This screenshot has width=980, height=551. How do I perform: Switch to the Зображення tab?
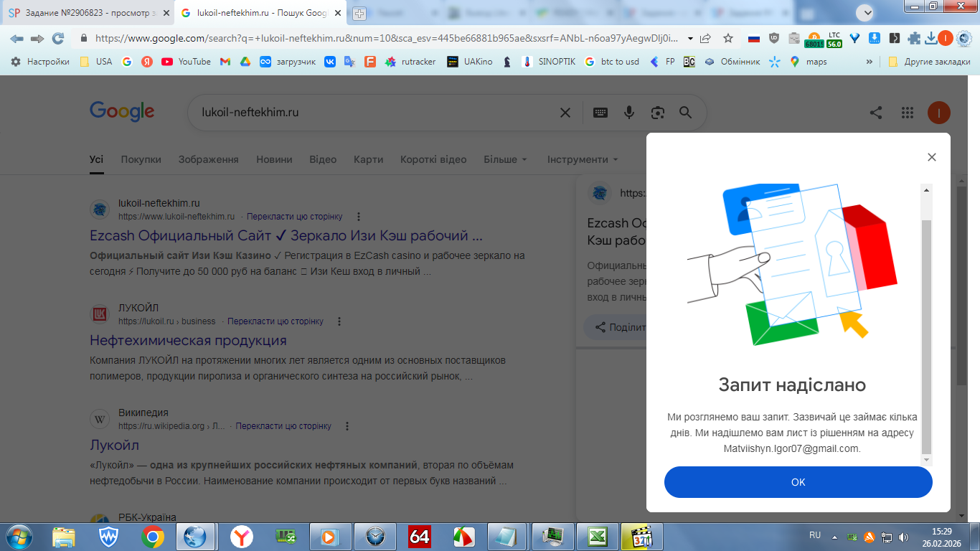click(x=209, y=159)
